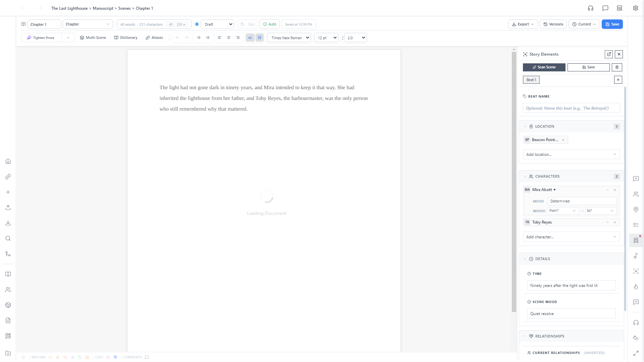Open the Add location dropdown
The height and width of the screenshot is (362, 644).
571,155
